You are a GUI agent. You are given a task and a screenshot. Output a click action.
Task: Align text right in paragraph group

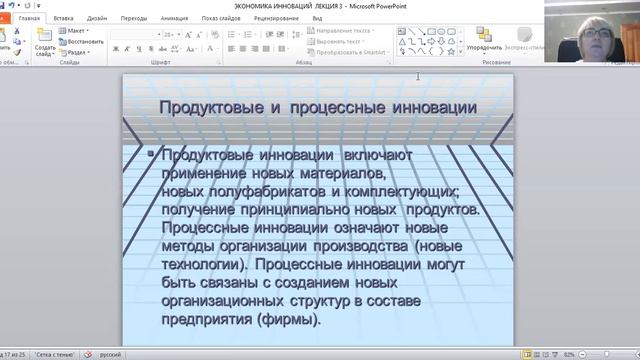(255, 49)
